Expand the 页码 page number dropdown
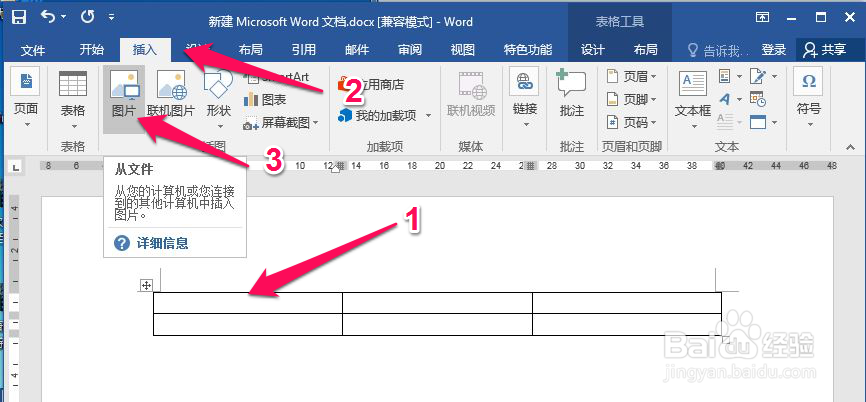Image resolution: width=866 pixels, height=402 pixels. click(654, 122)
